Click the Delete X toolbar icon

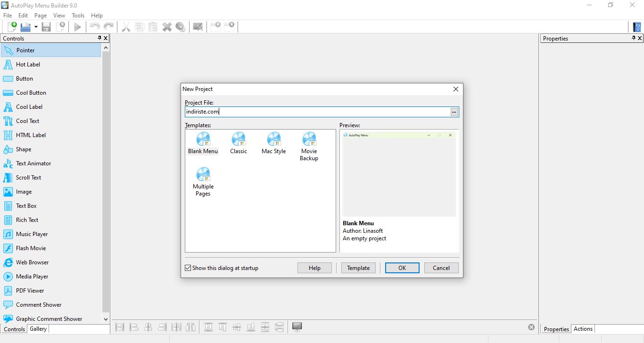click(167, 27)
